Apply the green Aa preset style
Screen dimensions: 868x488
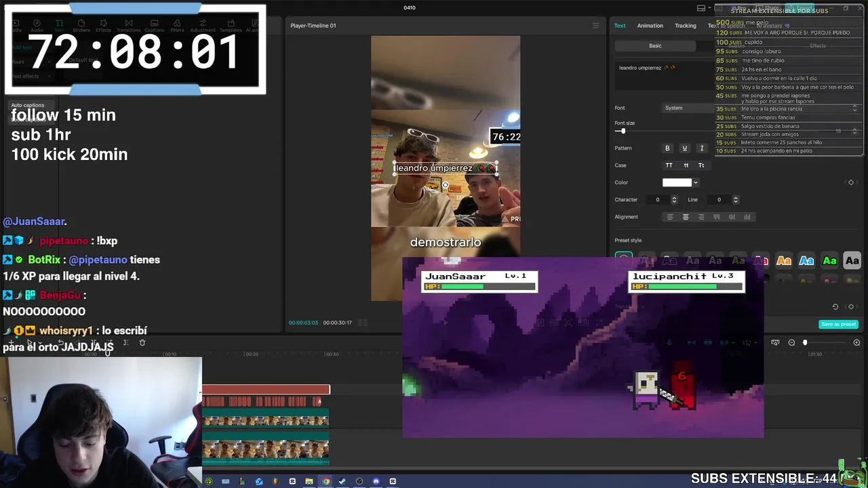click(829, 261)
